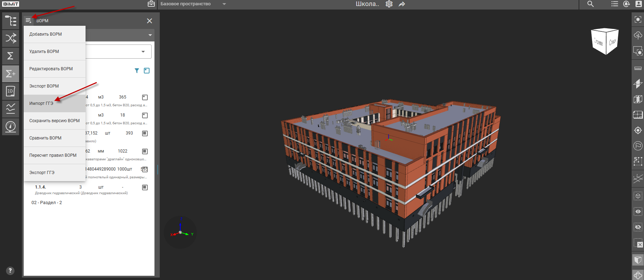Click the briefcase icon near Базовое пространство
The width and height of the screenshot is (644, 280).
tap(151, 4)
